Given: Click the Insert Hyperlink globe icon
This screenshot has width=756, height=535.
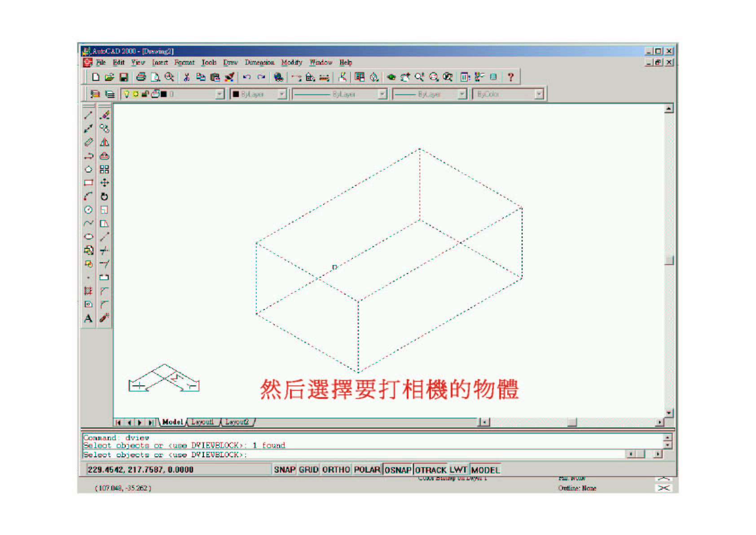Looking at the screenshot, I should coord(278,77).
